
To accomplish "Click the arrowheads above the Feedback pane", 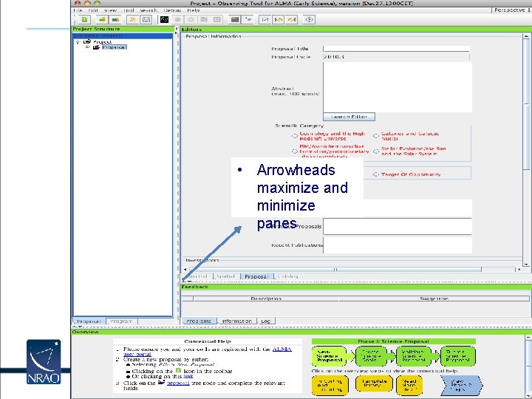I will click(x=186, y=282).
